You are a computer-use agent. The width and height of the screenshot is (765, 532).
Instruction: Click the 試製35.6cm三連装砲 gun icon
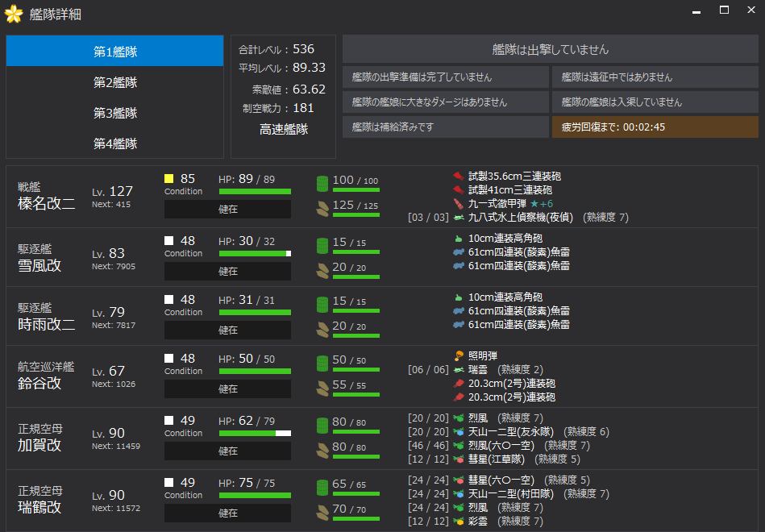tap(458, 176)
